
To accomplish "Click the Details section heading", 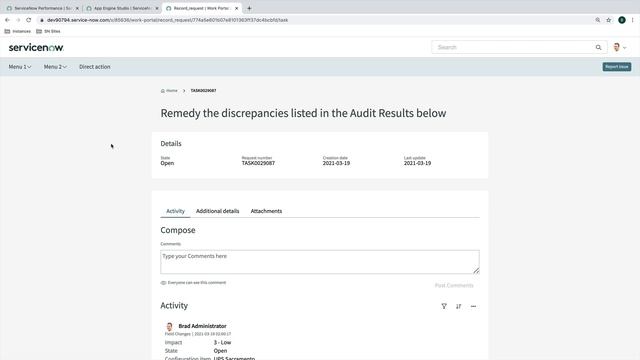I will 171,144.
